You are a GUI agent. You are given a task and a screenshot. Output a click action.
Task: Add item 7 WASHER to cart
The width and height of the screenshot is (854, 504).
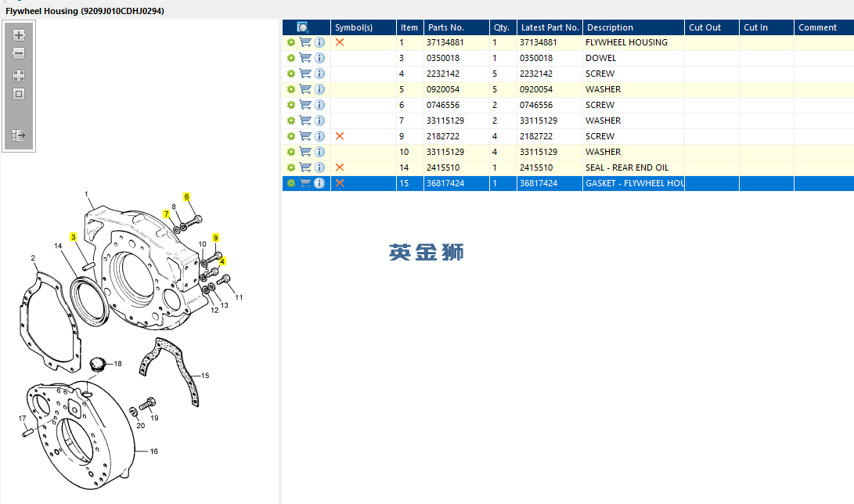tap(305, 121)
